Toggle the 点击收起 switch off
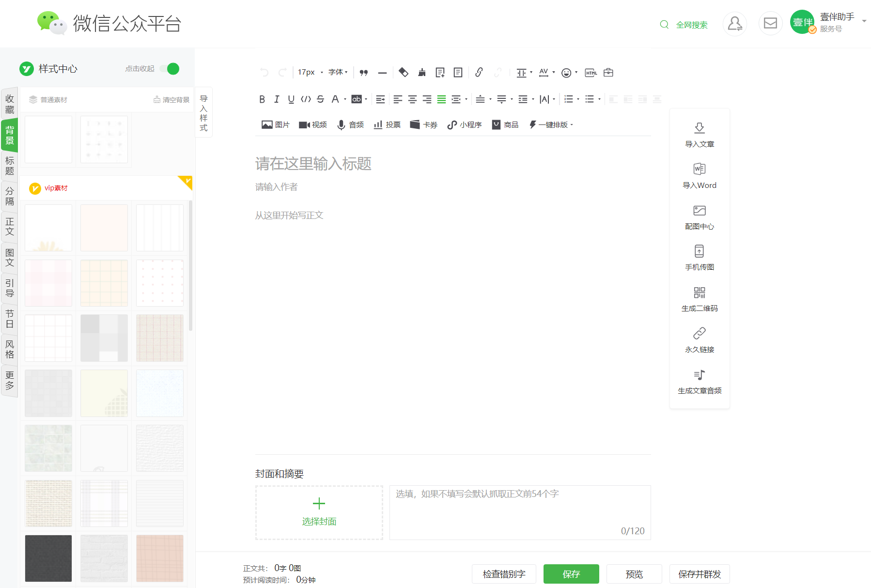The height and width of the screenshot is (588, 871). [170, 69]
